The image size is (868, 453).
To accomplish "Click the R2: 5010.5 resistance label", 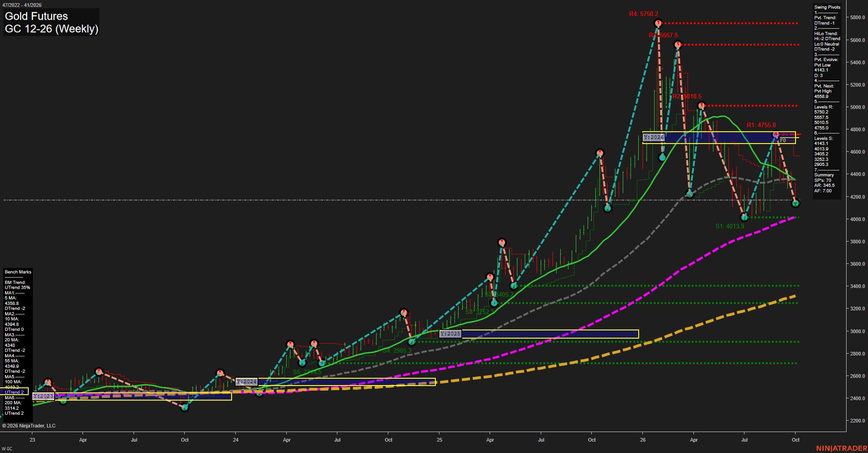I will point(687,96).
